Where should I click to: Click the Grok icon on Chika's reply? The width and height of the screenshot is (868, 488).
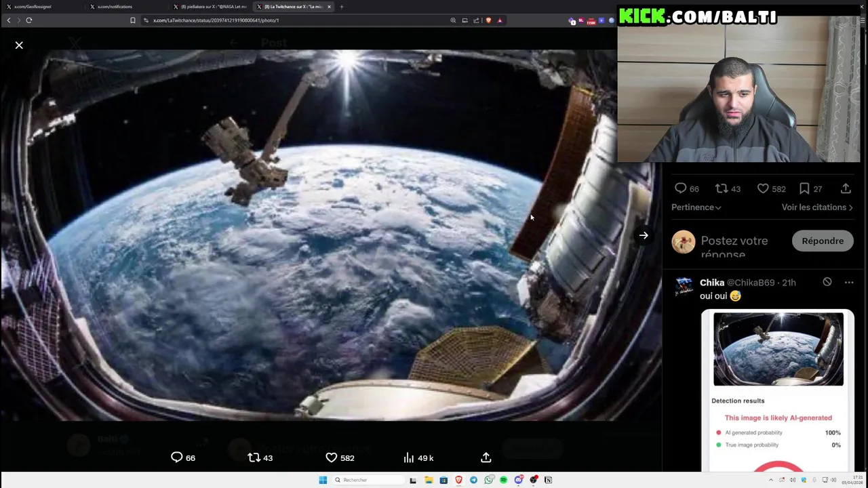[x=827, y=282]
